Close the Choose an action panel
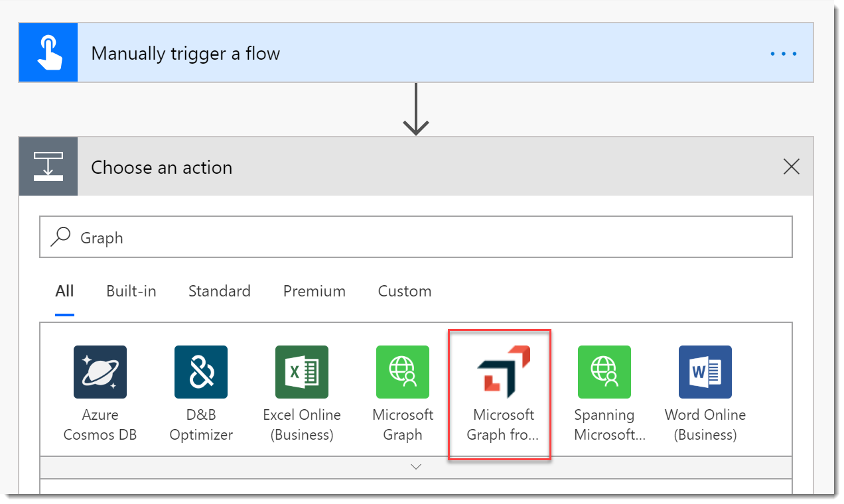 [x=792, y=167]
